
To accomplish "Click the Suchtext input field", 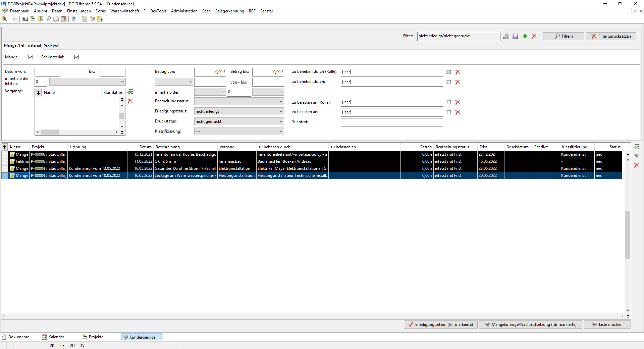I will click(392, 122).
